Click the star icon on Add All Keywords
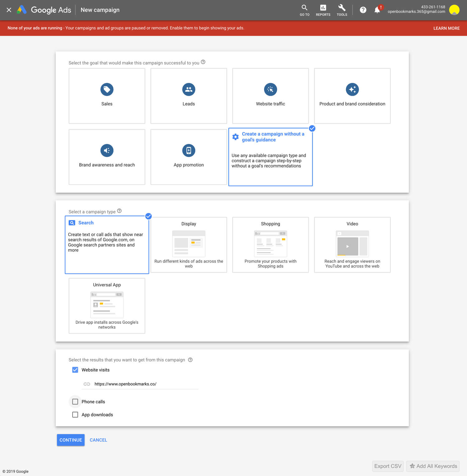467x476 pixels. tap(412, 466)
